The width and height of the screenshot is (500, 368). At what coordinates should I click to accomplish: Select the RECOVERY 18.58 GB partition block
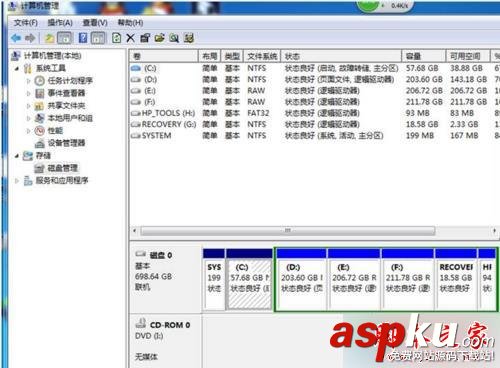click(x=456, y=279)
